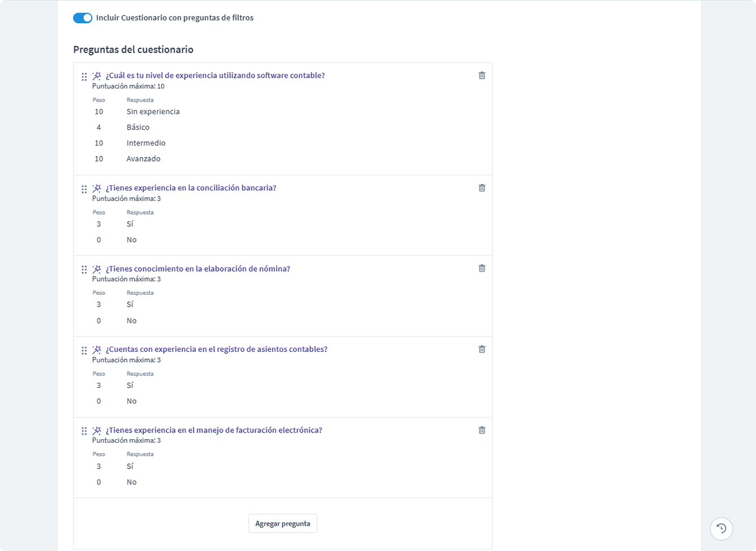Screen dimensions: 756x551
Task: Click drag handle for facturación electrónica question
Action: [x=84, y=431]
